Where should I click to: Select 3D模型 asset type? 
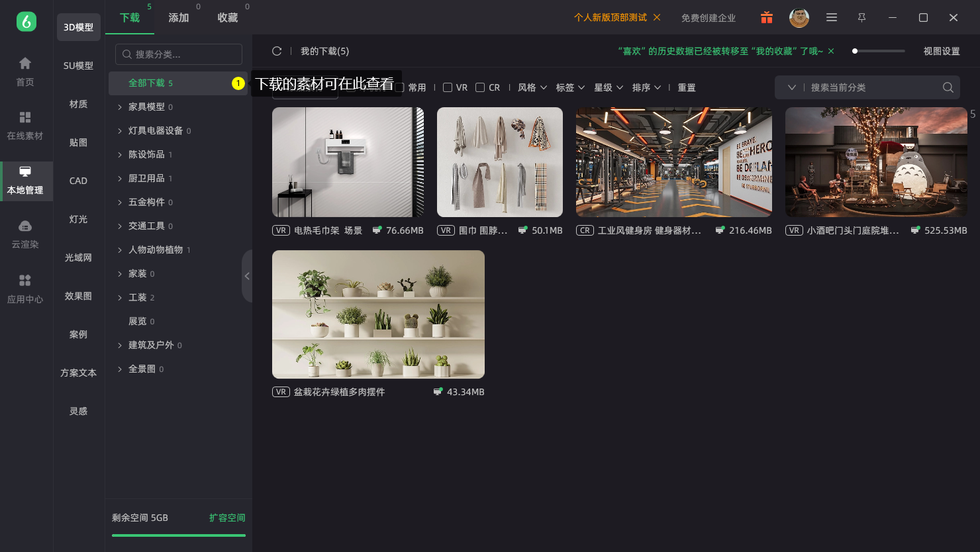click(78, 27)
